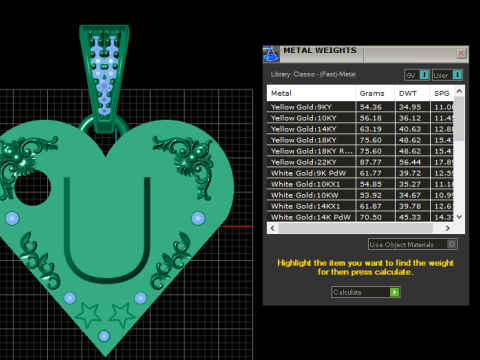Click the horizontal scroll left arrow
The width and height of the screenshot is (480, 360).
click(x=273, y=228)
